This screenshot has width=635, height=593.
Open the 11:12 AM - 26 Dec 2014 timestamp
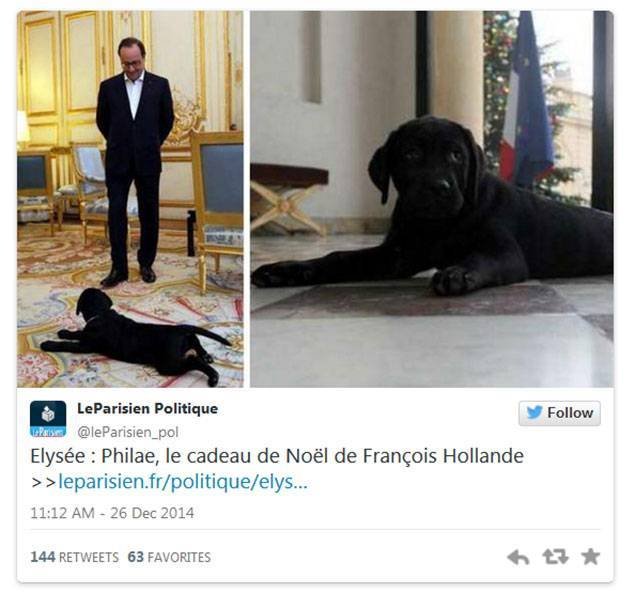click(112, 513)
